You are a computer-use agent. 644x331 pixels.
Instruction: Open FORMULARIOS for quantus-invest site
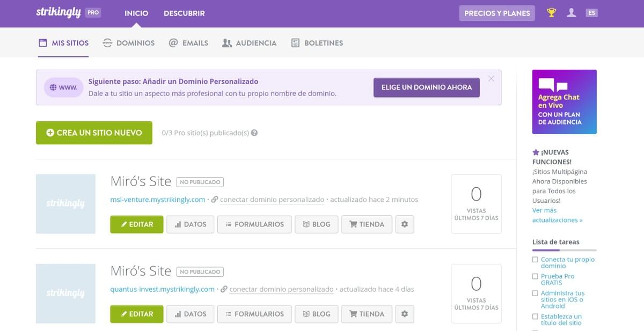[254, 314]
